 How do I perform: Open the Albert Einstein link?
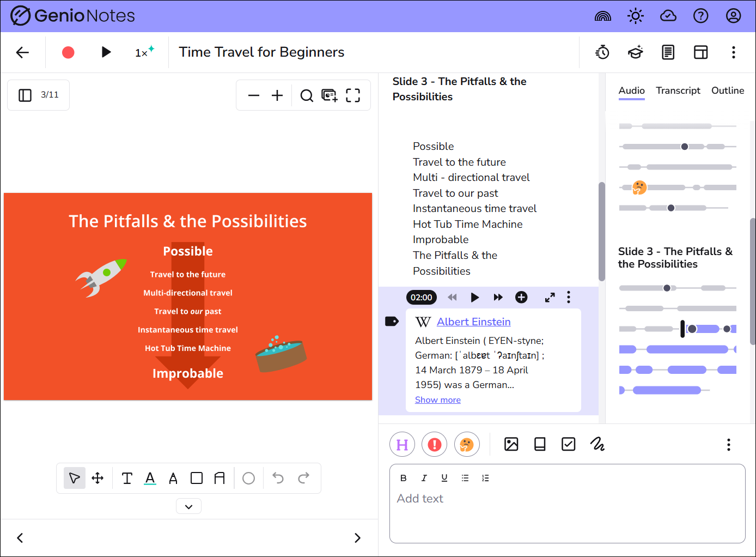(473, 322)
